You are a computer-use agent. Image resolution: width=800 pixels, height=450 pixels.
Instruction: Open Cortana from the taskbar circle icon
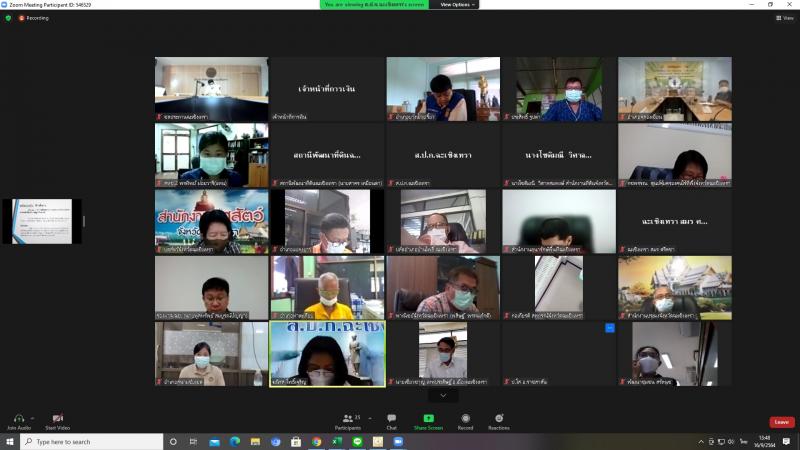tap(173, 441)
